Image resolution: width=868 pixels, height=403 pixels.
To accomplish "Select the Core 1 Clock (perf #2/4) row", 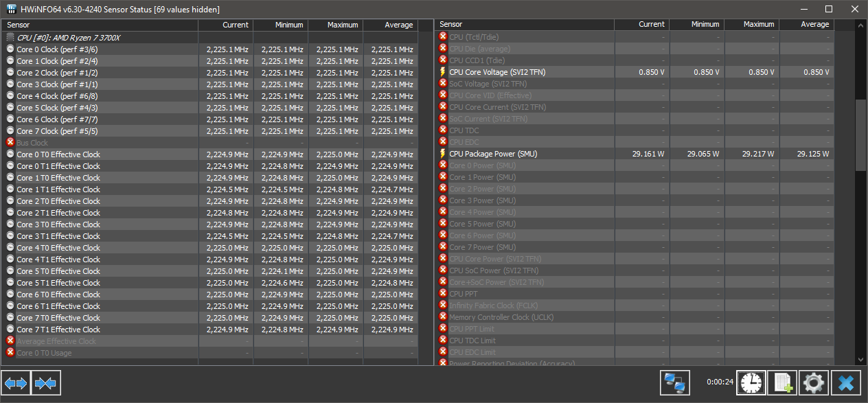I will (x=209, y=61).
